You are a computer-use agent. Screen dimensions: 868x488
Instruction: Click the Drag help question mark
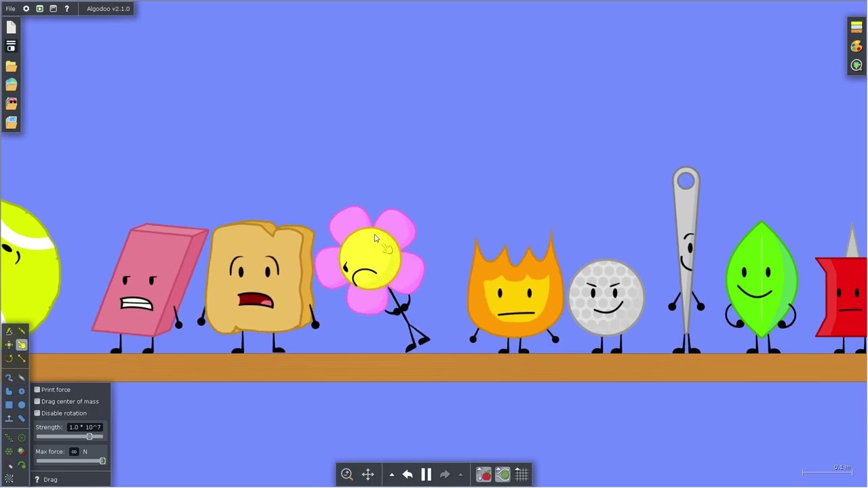(x=37, y=479)
